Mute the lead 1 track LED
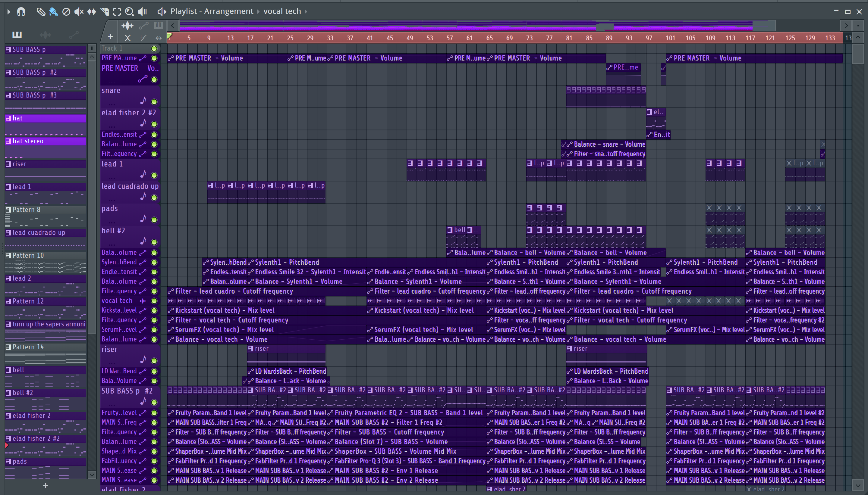868x495 pixels. point(154,175)
